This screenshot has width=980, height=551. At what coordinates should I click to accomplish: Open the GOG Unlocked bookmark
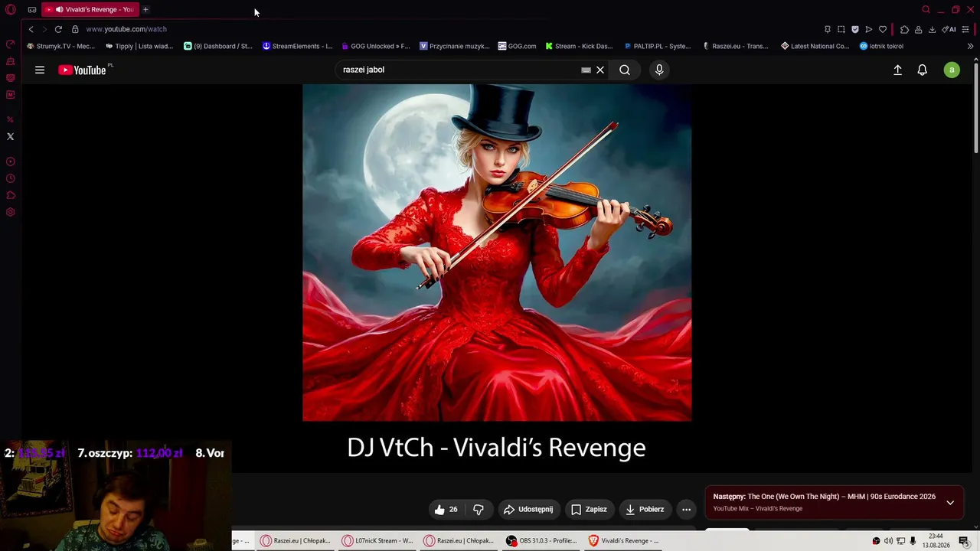tap(376, 46)
